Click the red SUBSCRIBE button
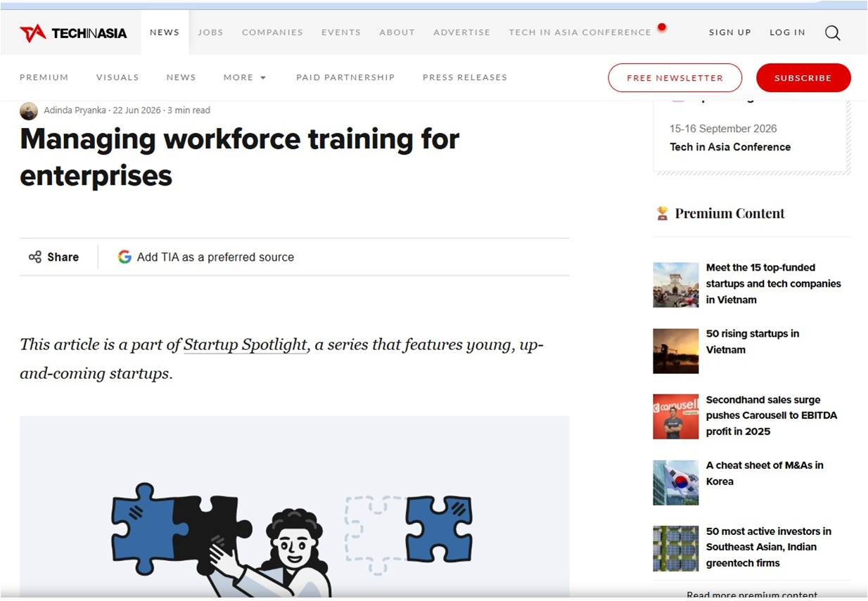The width and height of the screenshot is (868, 601). [x=803, y=78]
